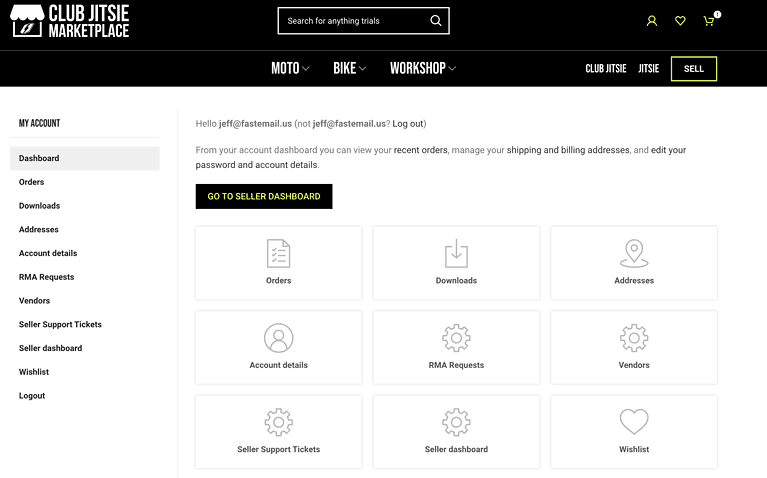Click the Club Jitsie Marketplace logo

point(69,22)
